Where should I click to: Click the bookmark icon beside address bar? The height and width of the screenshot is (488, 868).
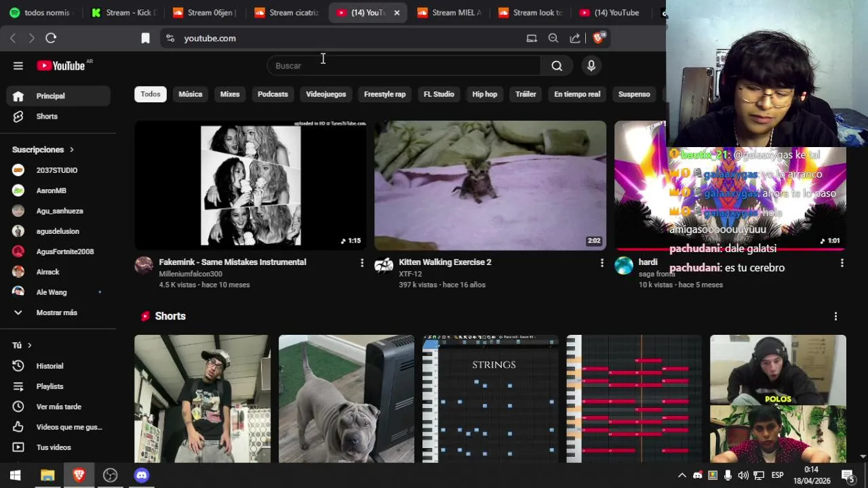click(x=145, y=39)
